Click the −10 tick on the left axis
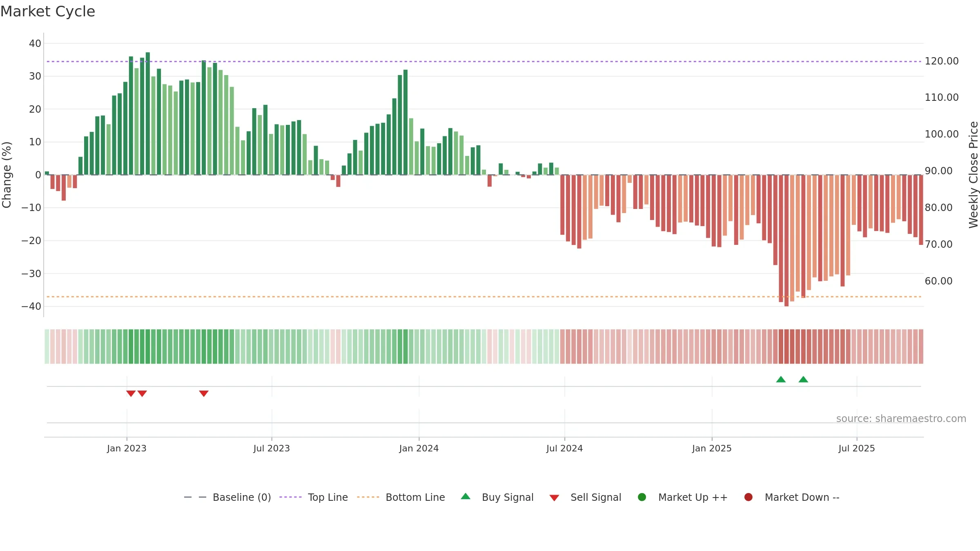Viewport: 980px width, 551px height. point(31,207)
